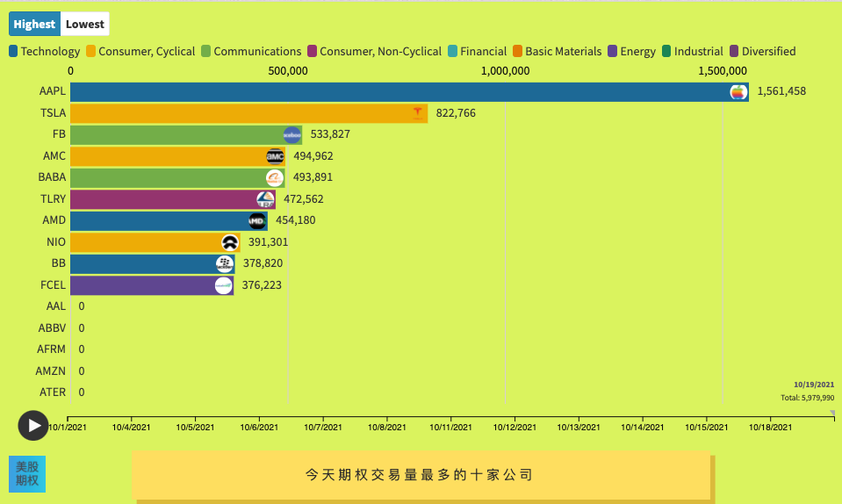The width and height of the screenshot is (842, 504).
Task: Click the Tesla logo on TSLA bar
Action: click(418, 113)
